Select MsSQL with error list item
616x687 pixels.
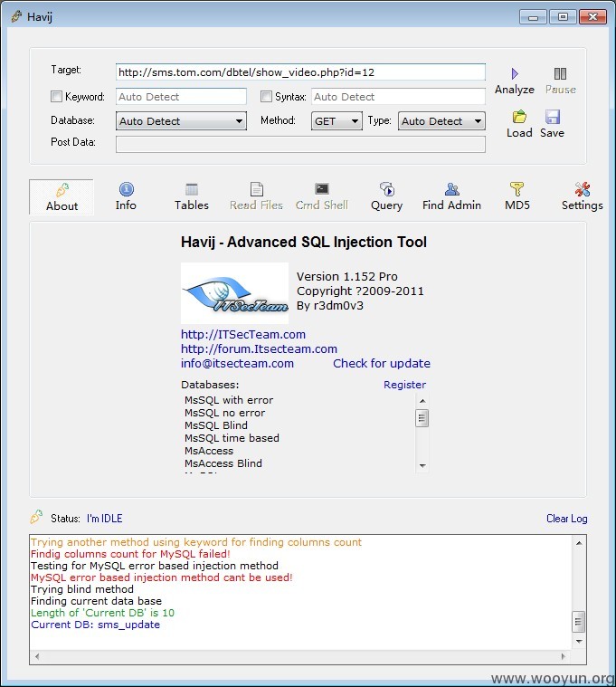229,400
